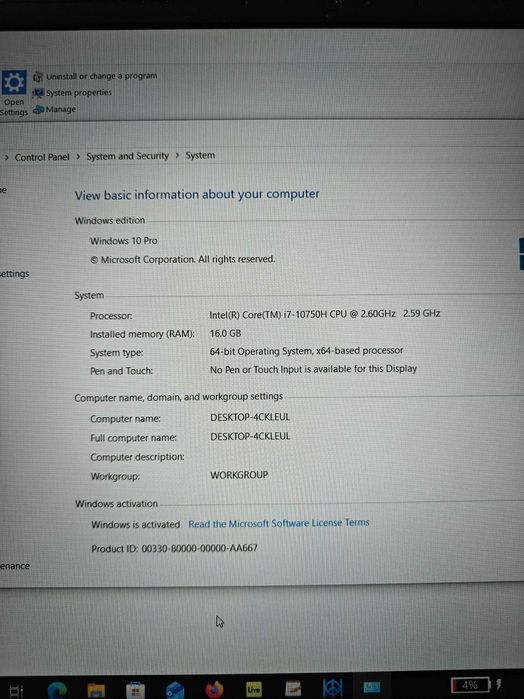Launch Firefox from the taskbar
Image resolution: width=524 pixels, height=699 pixels.
pos(215,689)
